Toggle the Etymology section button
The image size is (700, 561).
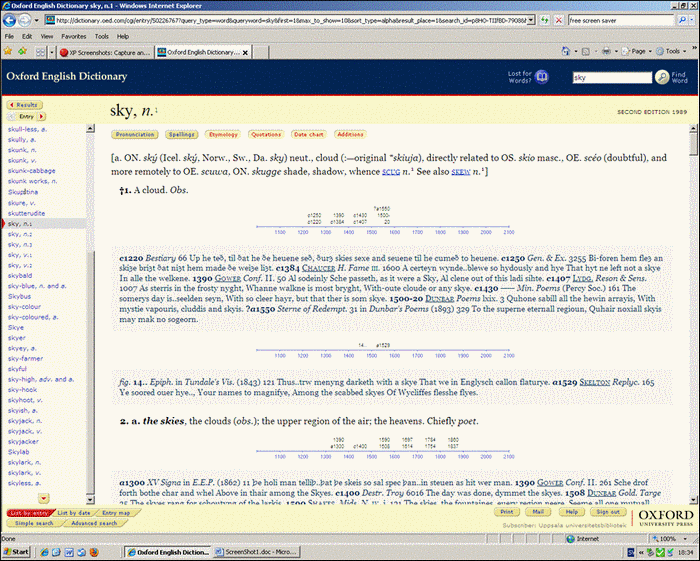point(222,133)
